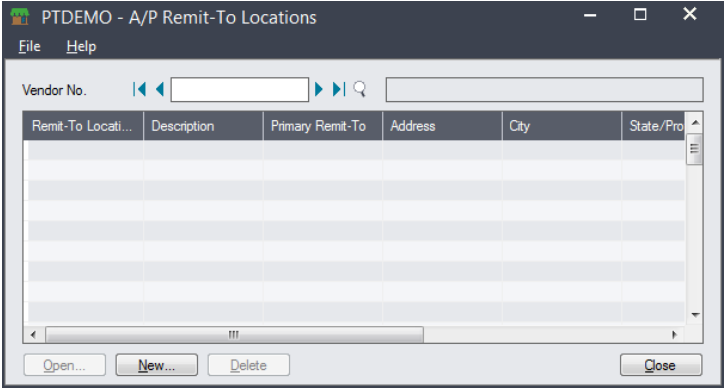Click the vertical scrollbar up arrow

(695, 123)
